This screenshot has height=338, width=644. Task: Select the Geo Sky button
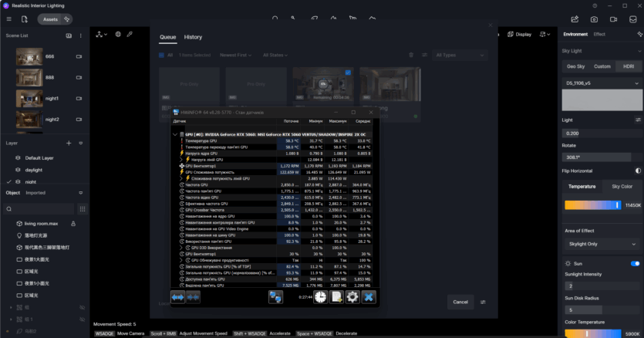click(x=576, y=66)
